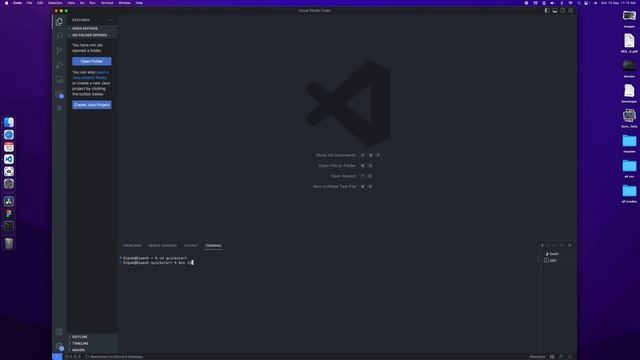This screenshot has height=360, width=640.
Task: Click the Open Folder button
Action: [92, 61]
